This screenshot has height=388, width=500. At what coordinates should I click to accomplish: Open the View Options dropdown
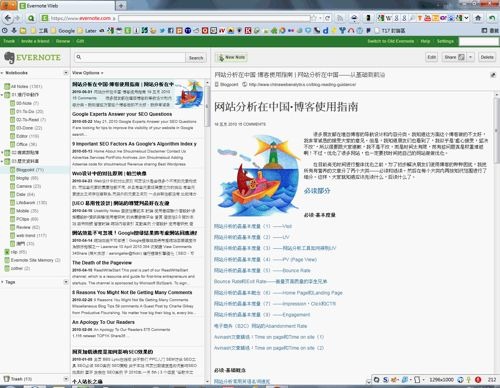click(x=88, y=73)
